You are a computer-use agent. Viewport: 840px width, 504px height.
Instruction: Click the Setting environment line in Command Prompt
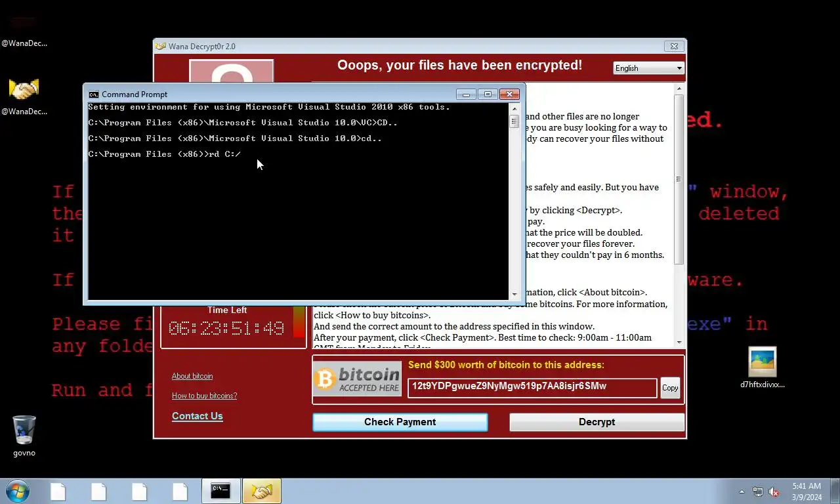[x=269, y=107]
